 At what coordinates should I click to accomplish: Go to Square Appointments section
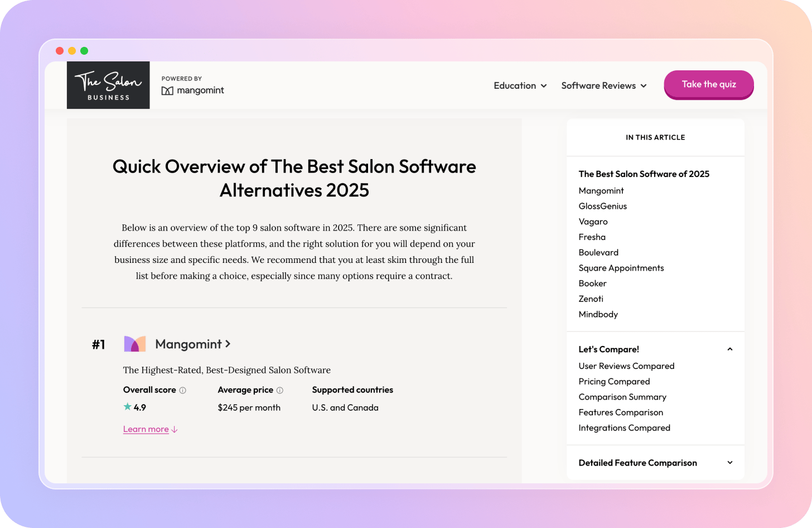click(x=621, y=268)
